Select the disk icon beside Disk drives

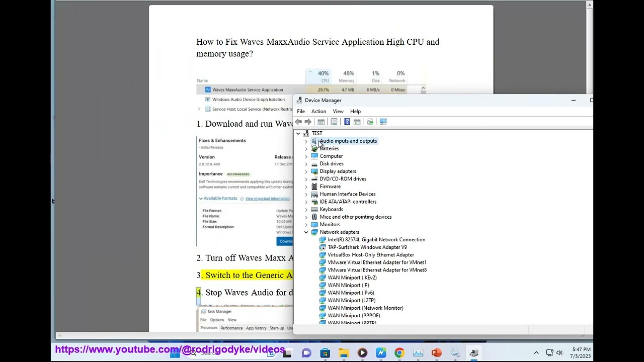pyautogui.click(x=314, y=164)
